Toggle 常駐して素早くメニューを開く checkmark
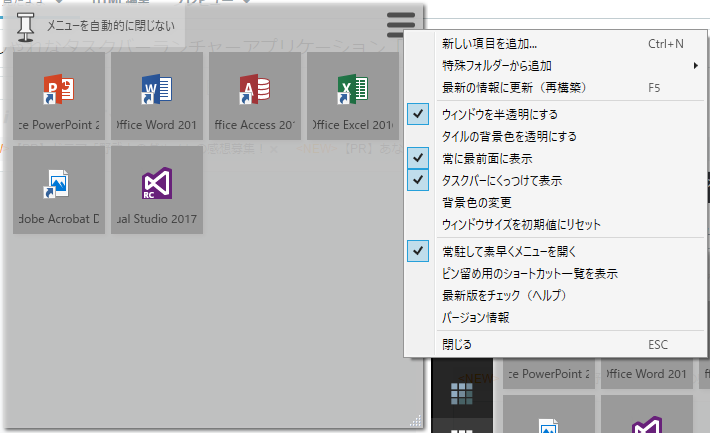 pyautogui.click(x=418, y=250)
